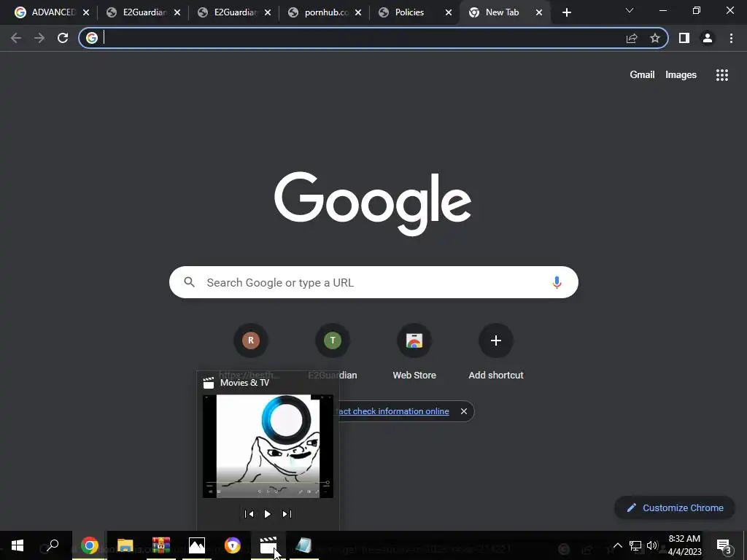Open the R shortcut tile
The width and height of the screenshot is (747, 560).
click(x=251, y=341)
